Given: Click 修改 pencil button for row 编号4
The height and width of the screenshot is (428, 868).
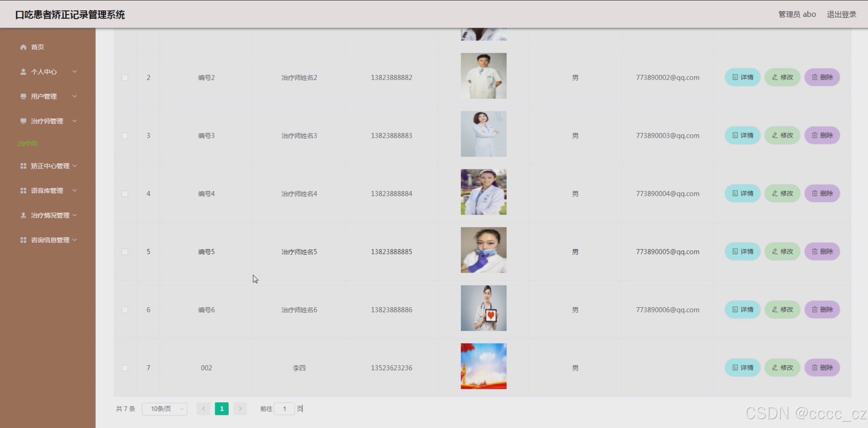Looking at the screenshot, I should (x=782, y=193).
